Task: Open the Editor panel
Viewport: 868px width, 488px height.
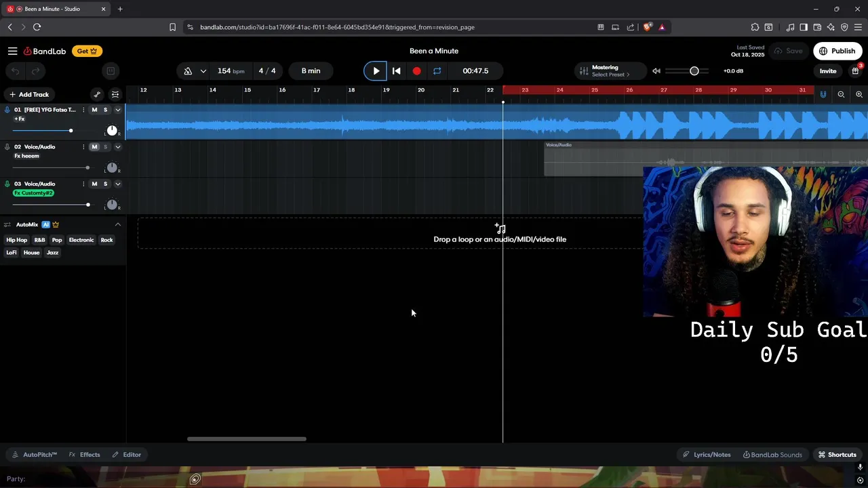Action: pyautogui.click(x=127, y=455)
